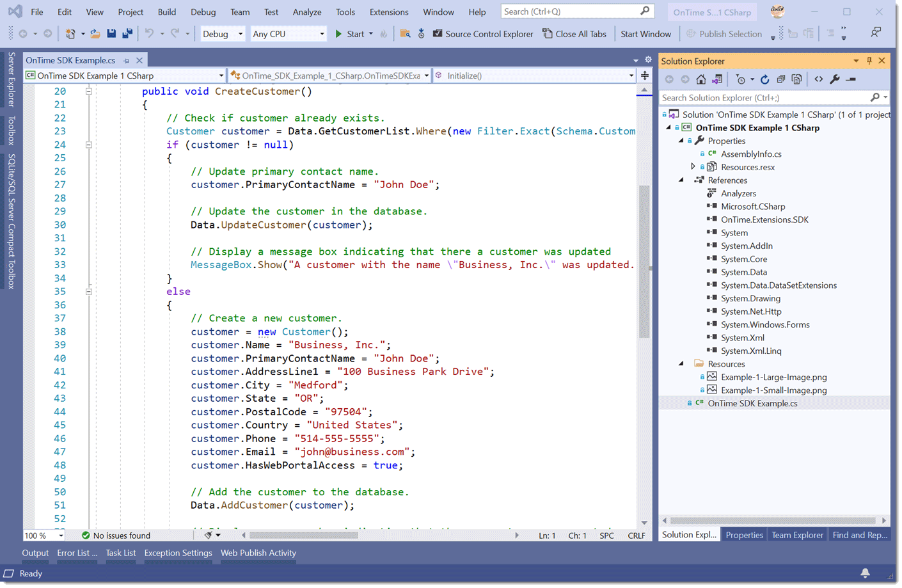Select OnTime.Extensions.SDK reference

(x=764, y=219)
